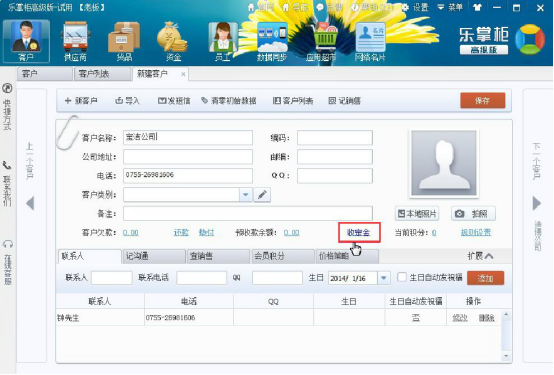Expand the 客户类别 dropdown
The height and width of the screenshot is (375, 554).
246,195
